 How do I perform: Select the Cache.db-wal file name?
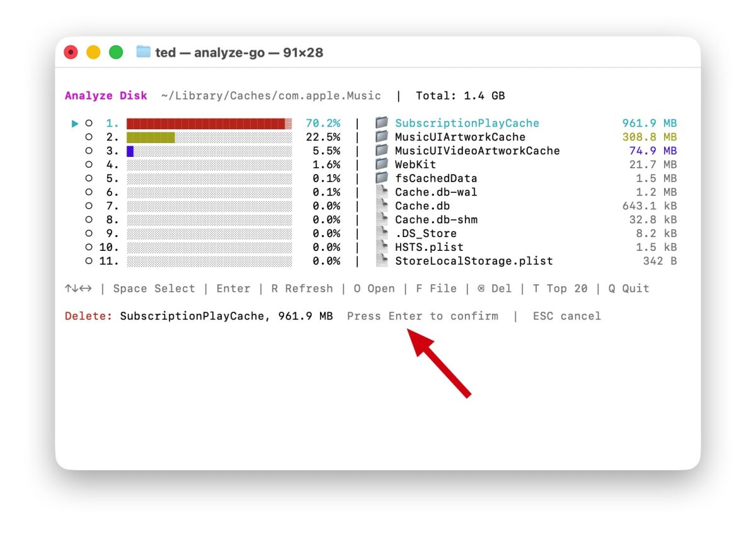436,192
